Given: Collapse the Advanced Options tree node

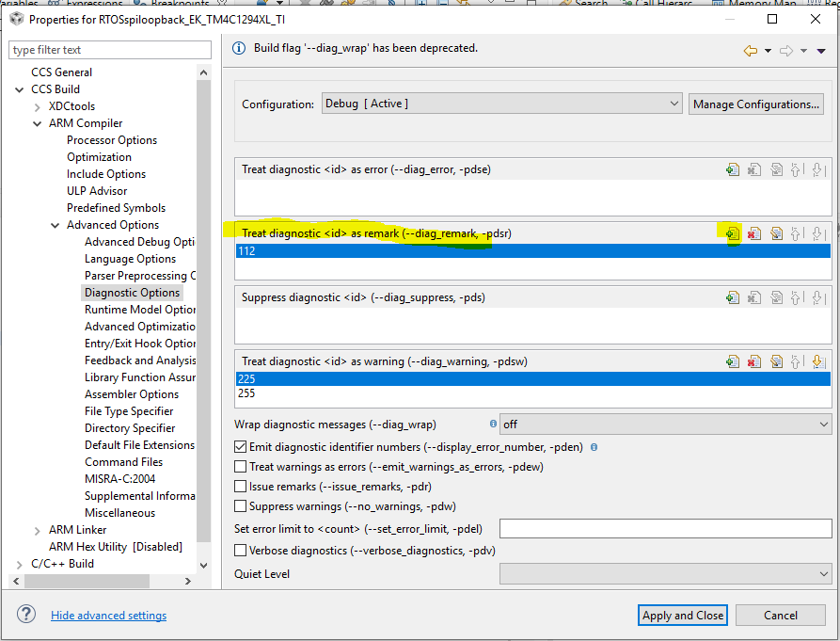Looking at the screenshot, I should (55, 224).
